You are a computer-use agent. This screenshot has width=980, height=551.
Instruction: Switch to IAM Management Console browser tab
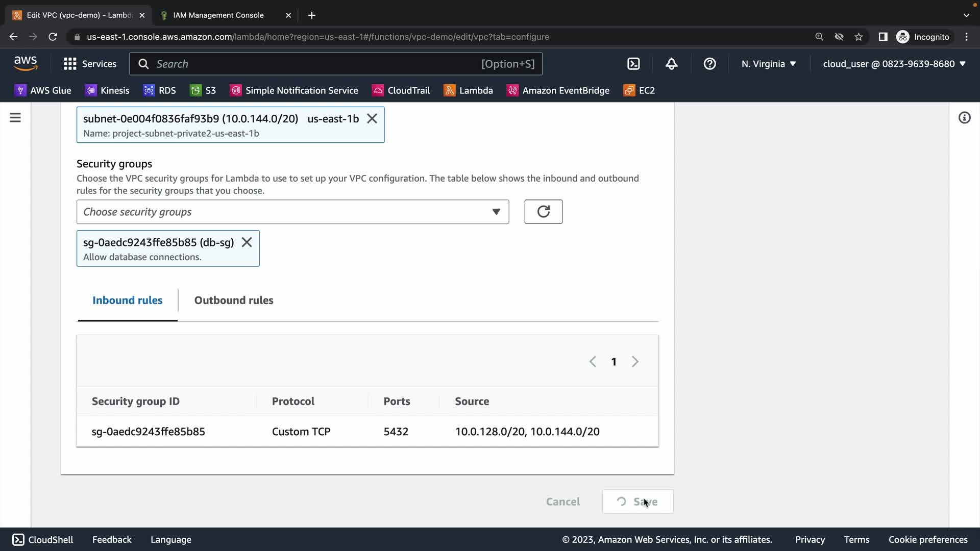[x=218, y=15]
